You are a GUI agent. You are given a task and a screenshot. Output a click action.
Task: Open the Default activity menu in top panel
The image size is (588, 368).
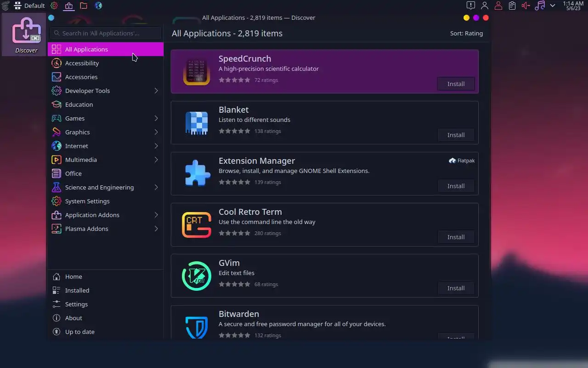(x=29, y=6)
